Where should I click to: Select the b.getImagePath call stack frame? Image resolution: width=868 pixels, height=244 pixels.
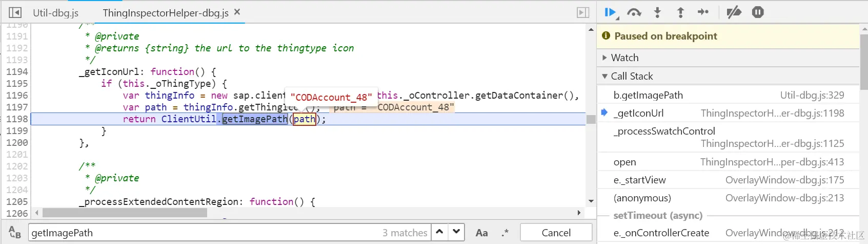pos(728,95)
